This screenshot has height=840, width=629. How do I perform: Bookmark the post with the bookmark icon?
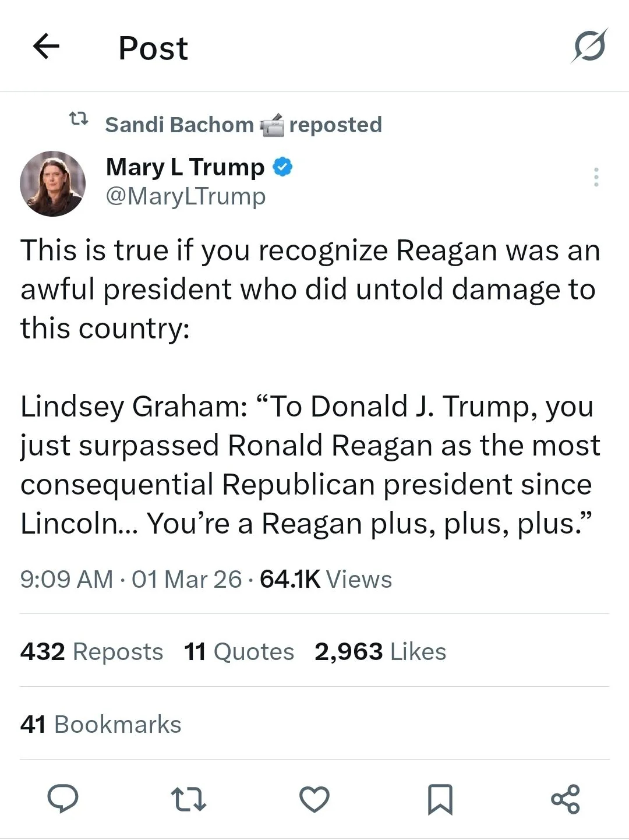pyautogui.click(x=440, y=799)
